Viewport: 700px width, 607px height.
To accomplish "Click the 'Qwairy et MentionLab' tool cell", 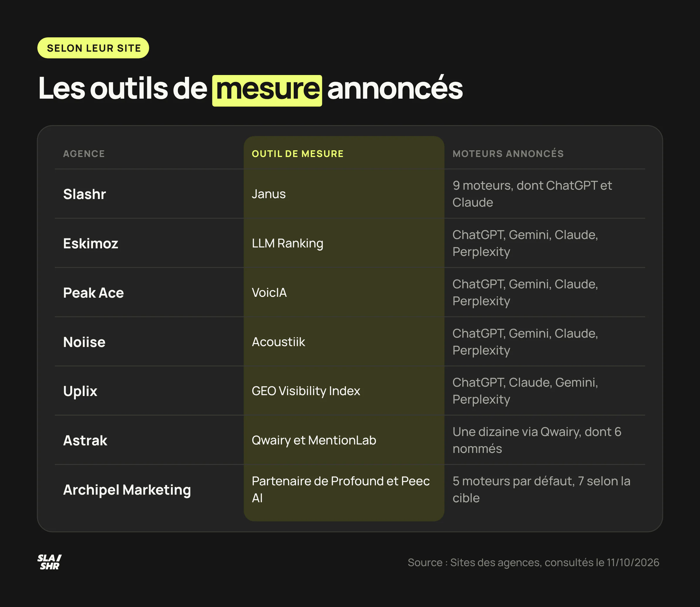I will point(314,440).
